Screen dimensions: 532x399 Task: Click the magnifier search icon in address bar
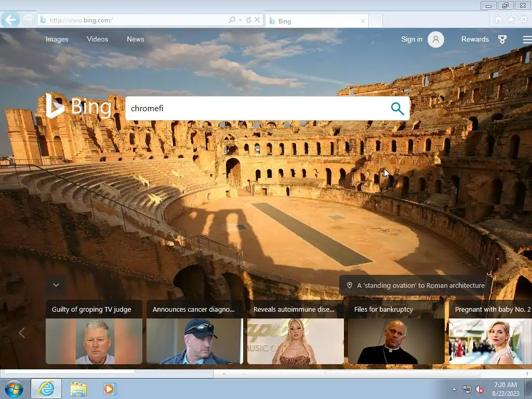coord(232,20)
